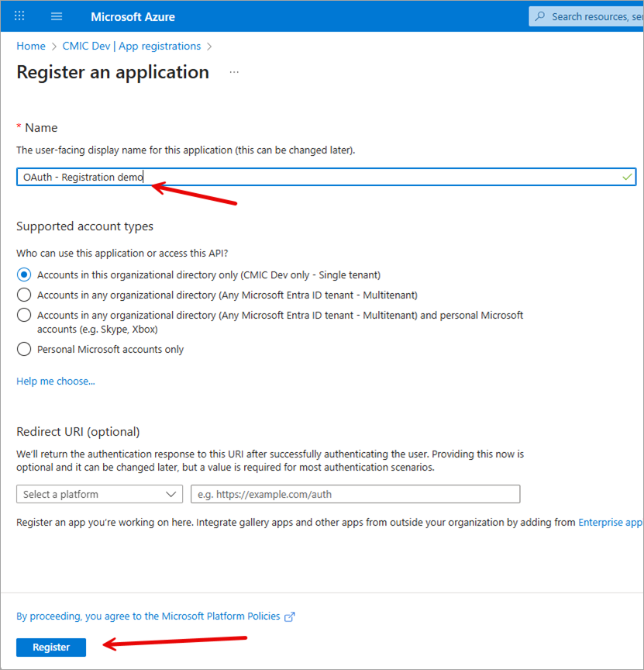Image resolution: width=644 pixels, height=670 pixels.
Task: Open App registrations from the breadcrumb
Action: [x=159, y=46]
